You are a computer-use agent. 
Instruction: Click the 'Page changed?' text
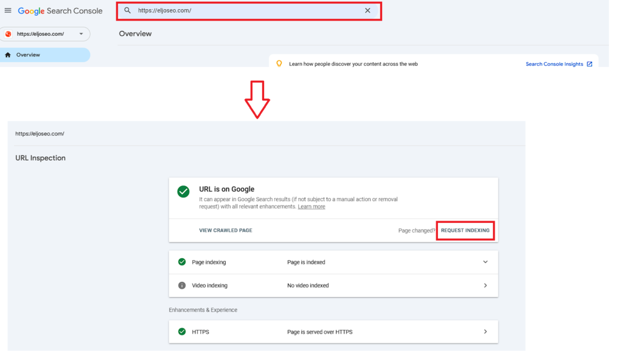(x=417, y=231)
